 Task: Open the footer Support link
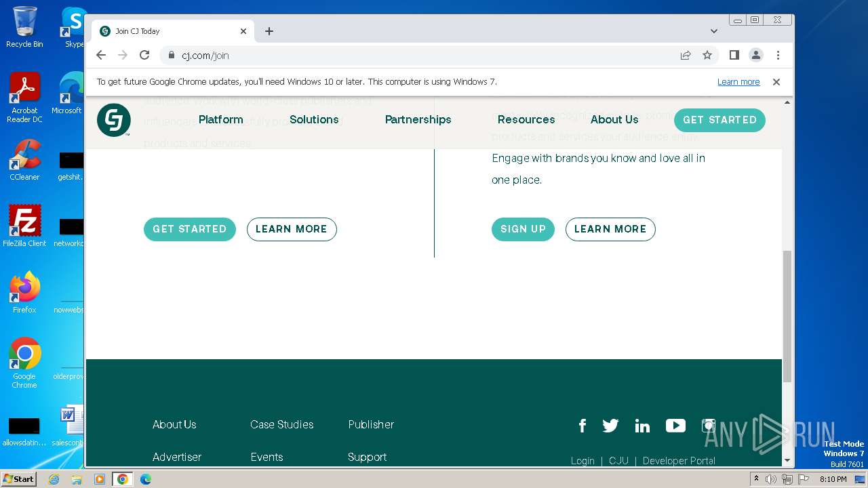point(367,457)
